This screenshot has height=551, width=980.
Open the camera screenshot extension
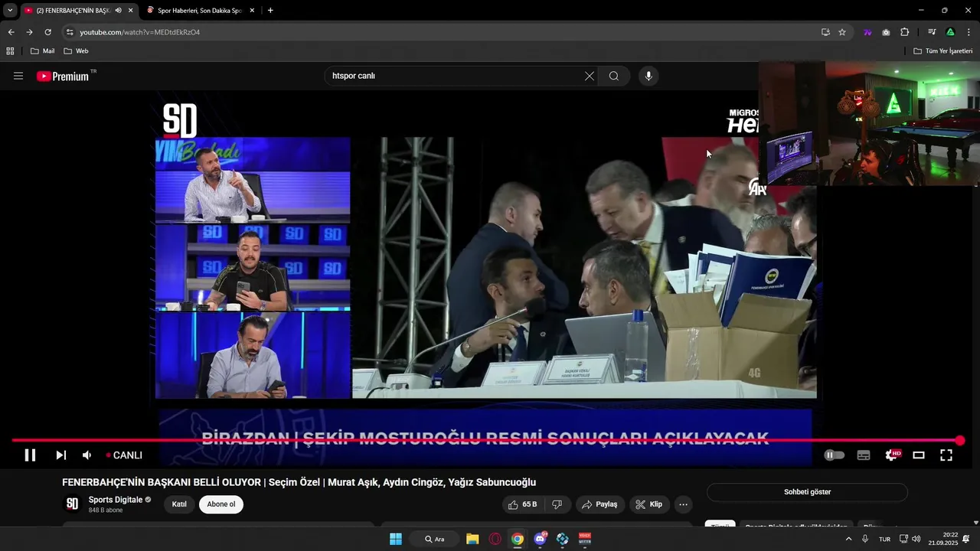point(886,32)
